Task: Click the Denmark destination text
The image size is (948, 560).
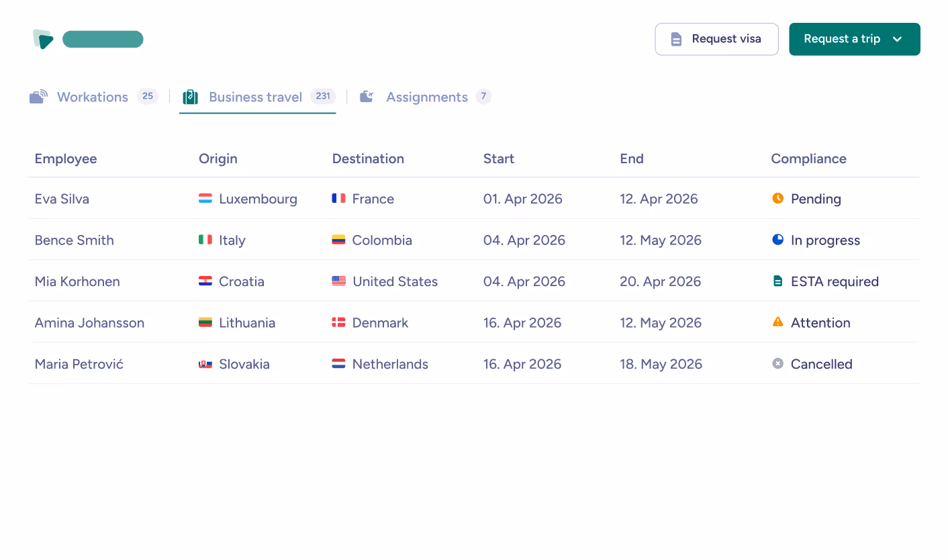Action: tap(380, 322)
